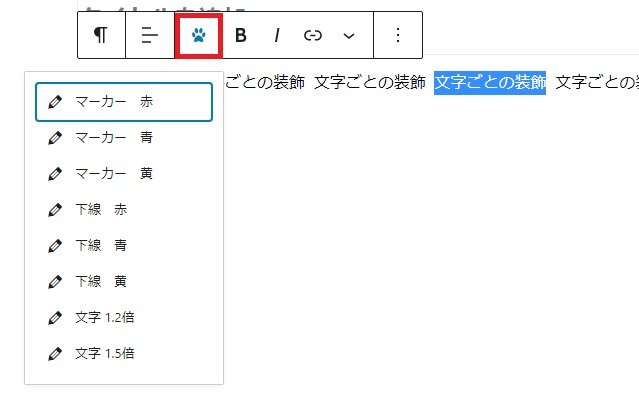Choose マーカー 黄 marker option

pos(114,173)
